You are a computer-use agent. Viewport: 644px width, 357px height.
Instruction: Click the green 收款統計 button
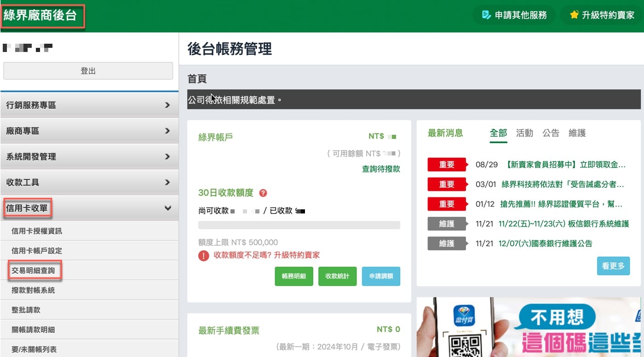[x=337, y=276]
